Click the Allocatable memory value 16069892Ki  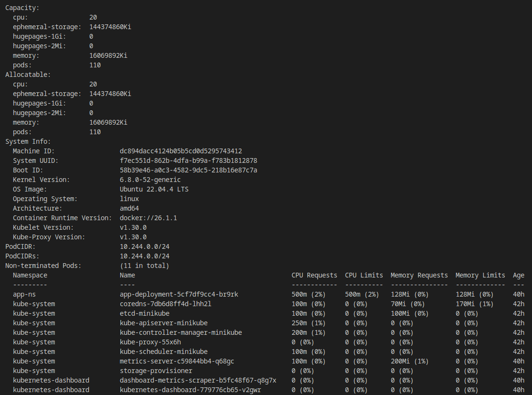(x=108, y=122)
